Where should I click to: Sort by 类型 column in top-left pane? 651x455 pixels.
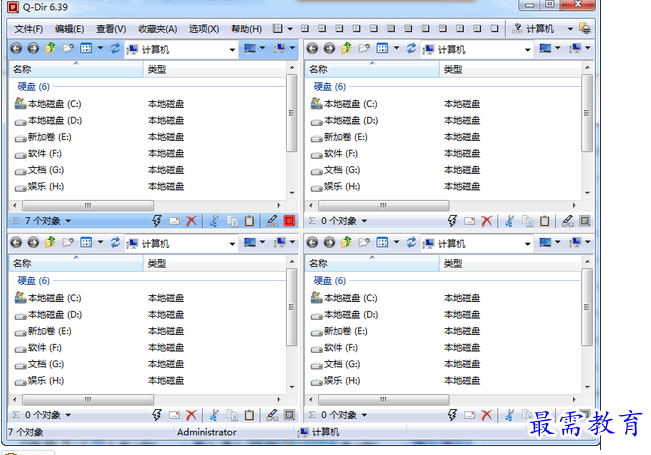[x=215, y=69]
